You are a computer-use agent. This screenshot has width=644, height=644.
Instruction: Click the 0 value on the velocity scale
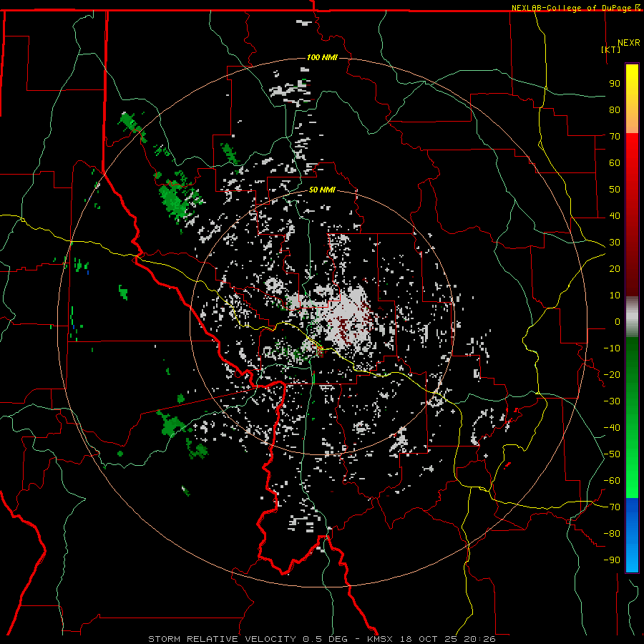pos(618,321)
